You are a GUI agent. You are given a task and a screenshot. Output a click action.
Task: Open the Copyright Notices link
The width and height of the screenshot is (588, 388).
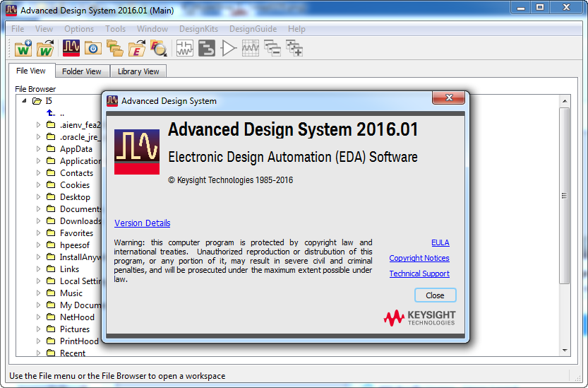point(419,258)
